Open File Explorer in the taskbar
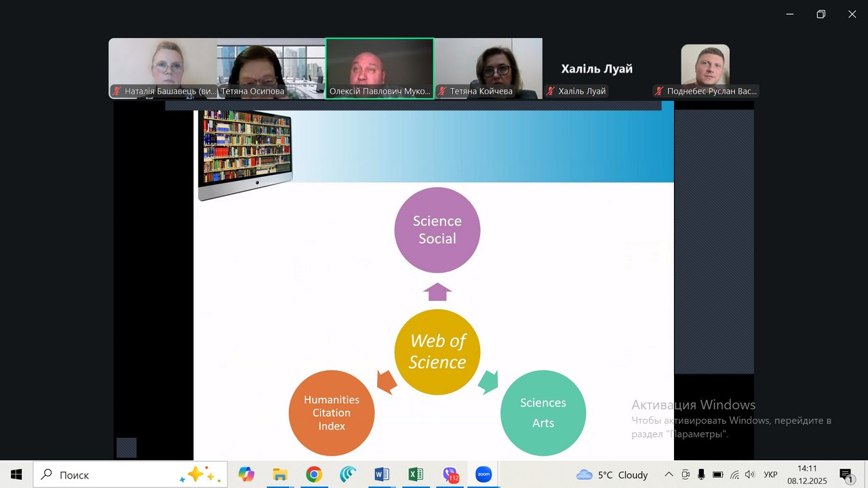This screenshot has height=488, width=868. 279,474
